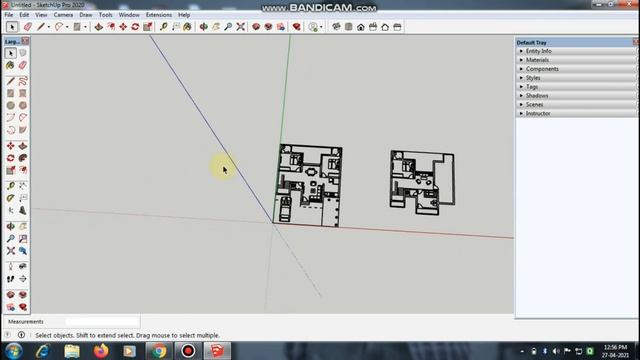The image size is (640, 360).
Task: Open the arc tool dropdown arrow in top toolbar
Action: (x=67, y=27)
